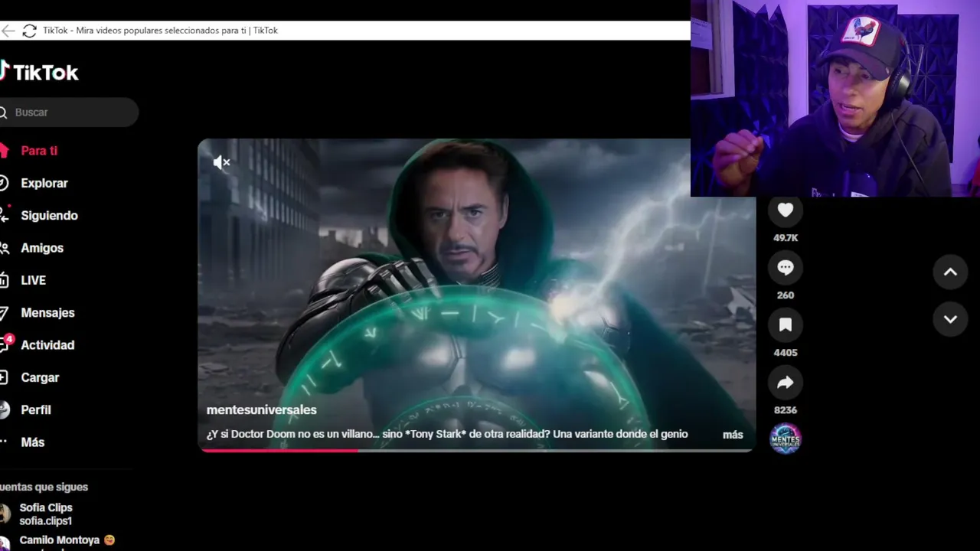Click the browser back arrow
Screen dimensions: 980x551
[x=8, y=31]
